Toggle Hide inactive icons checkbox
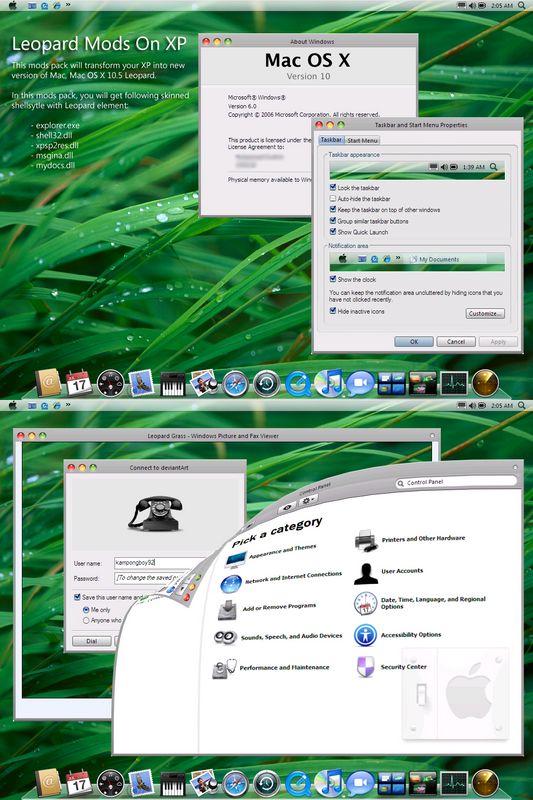The height and width of the screenshot is (800, 533). click(333, 311)
